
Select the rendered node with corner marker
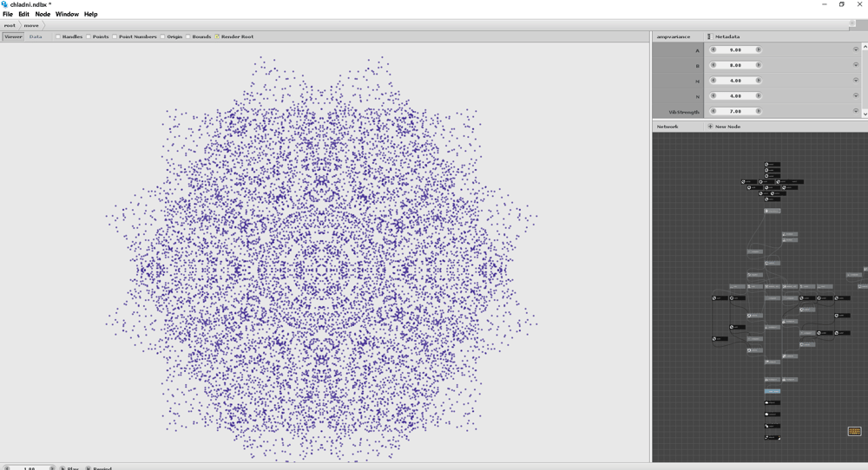[x=773, y=437]
